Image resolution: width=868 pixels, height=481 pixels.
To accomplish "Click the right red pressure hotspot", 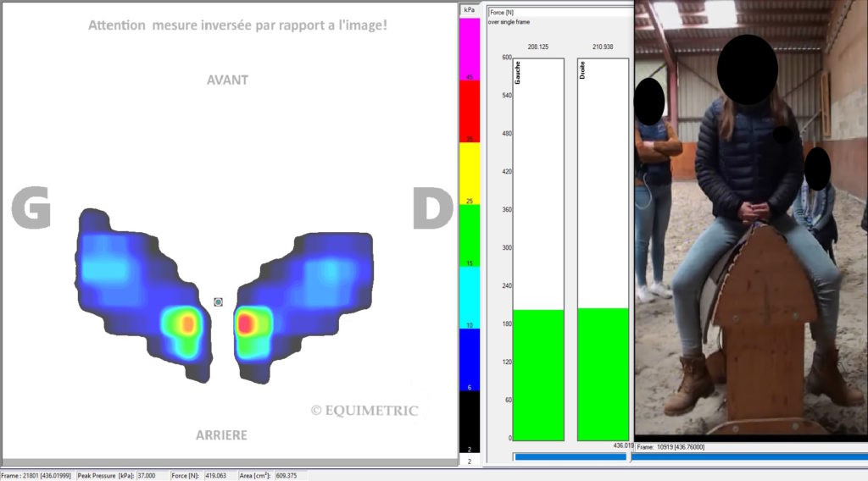I will (247, 323).
